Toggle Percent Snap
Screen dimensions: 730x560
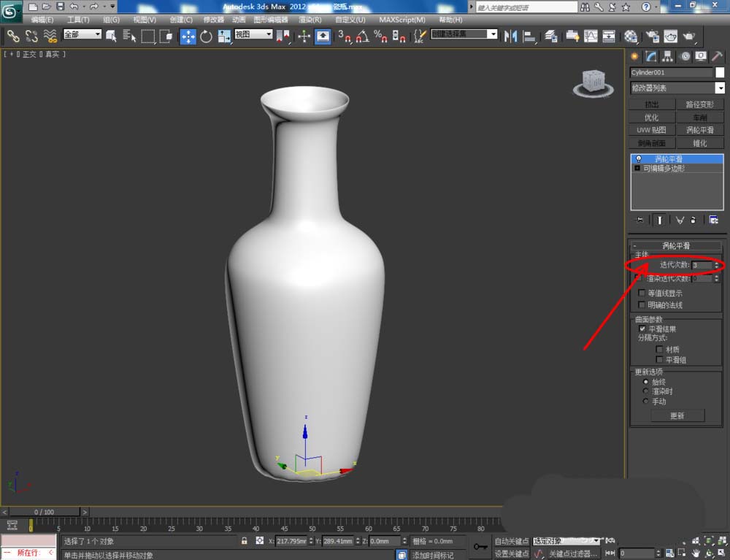(x=380, y=36)
